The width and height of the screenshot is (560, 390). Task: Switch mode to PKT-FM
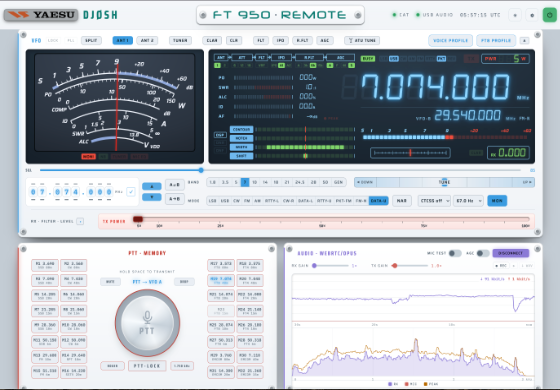coord(344,201)
